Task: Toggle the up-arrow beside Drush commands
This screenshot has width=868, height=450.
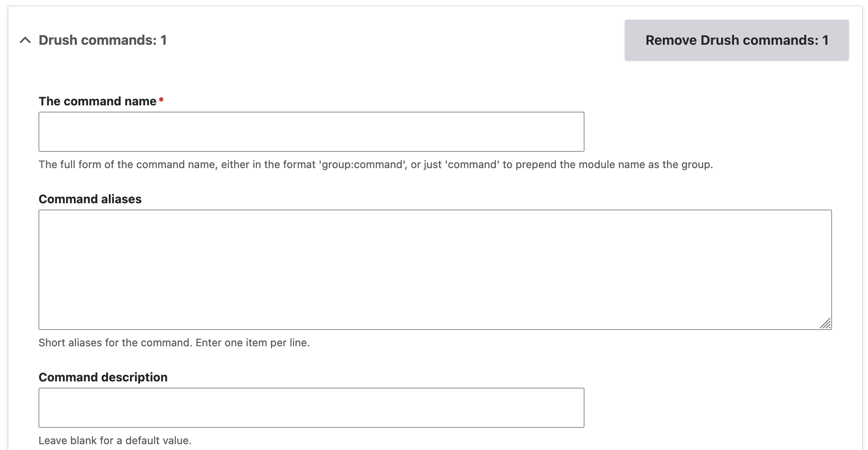Action: (25, 40)
